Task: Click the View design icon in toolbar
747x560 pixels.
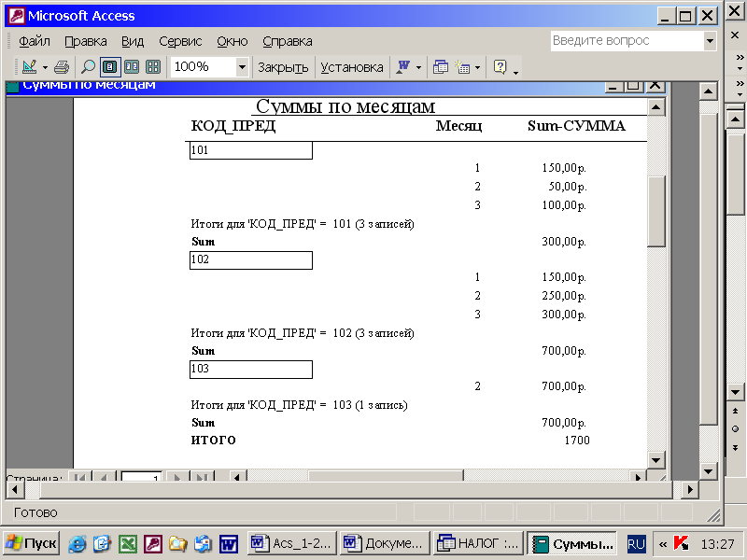Action: [x=29, y=66]
